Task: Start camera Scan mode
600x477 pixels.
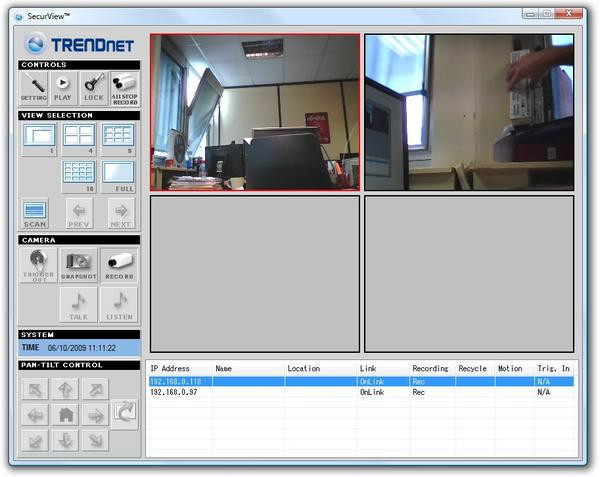Action: coord(35,213)
